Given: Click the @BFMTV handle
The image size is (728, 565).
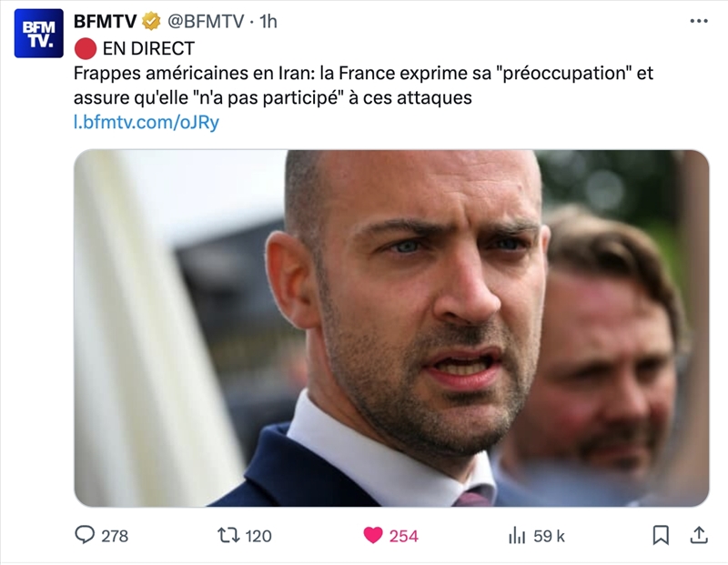Looking at the screenshot, I should [206, 21].
